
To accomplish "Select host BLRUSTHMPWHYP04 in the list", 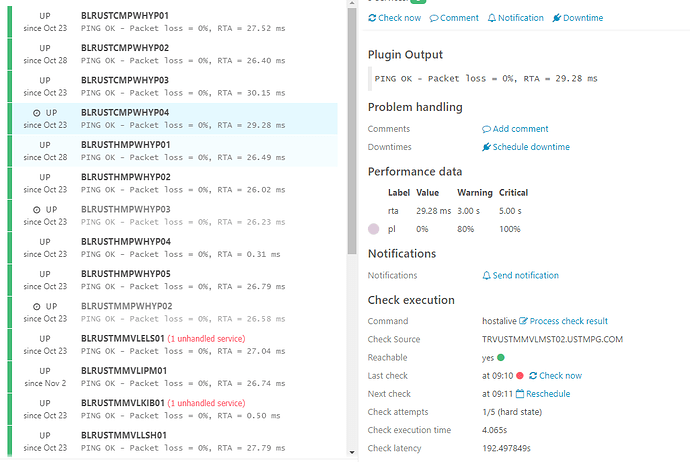I will point(175,248).
